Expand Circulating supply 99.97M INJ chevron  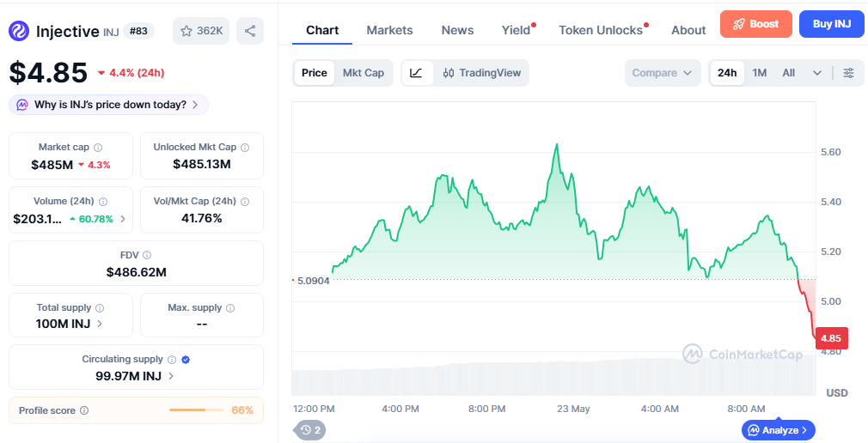[x=171, y=376]
